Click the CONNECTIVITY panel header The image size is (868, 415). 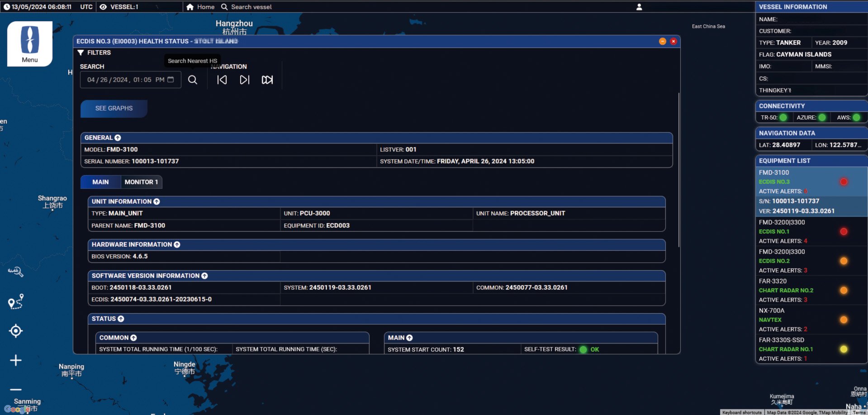(x=811, y=106)
